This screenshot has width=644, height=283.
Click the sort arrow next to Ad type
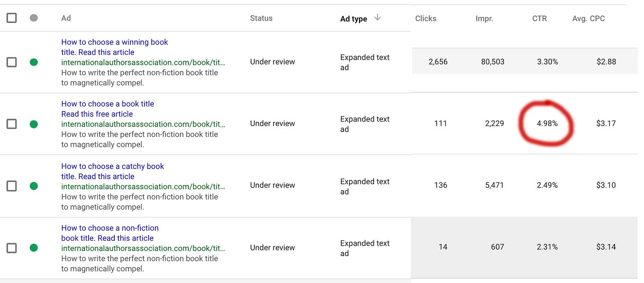click(x=377, y=17)
